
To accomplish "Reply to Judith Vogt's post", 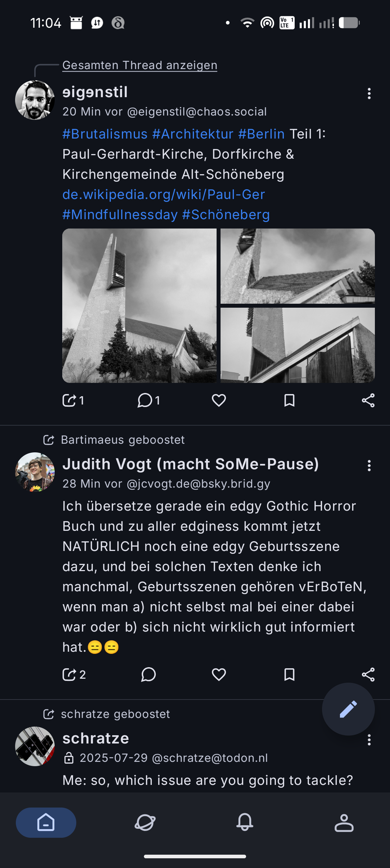I will coord(148,674).
